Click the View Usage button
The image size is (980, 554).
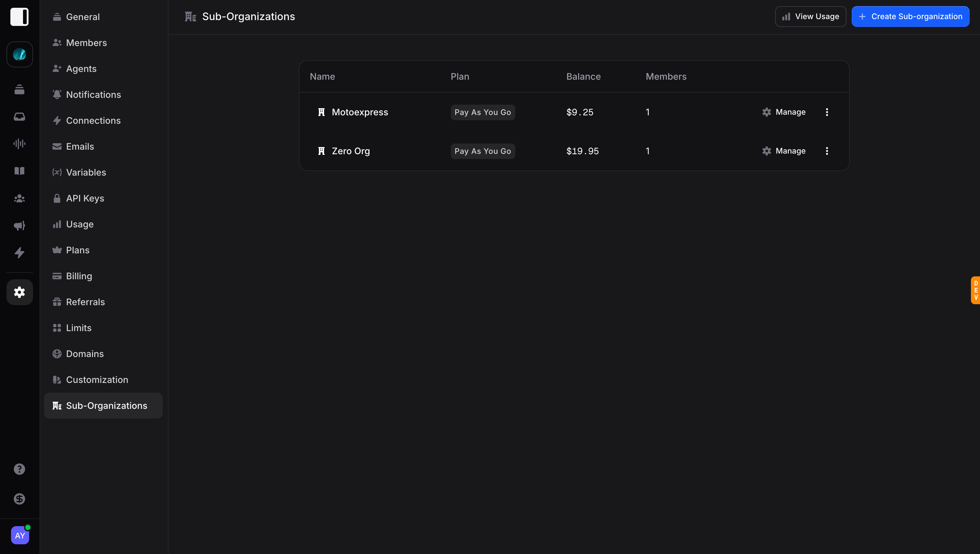point(810,17)
